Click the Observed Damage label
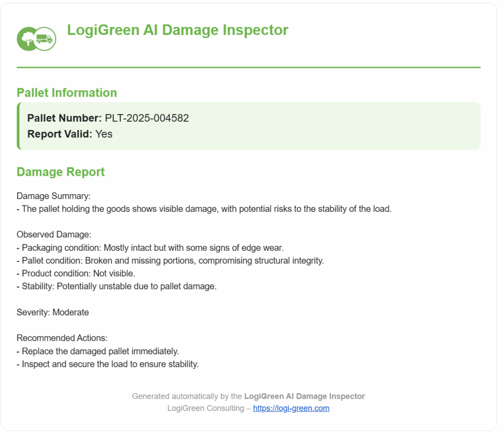 click(x=54, y=235)
